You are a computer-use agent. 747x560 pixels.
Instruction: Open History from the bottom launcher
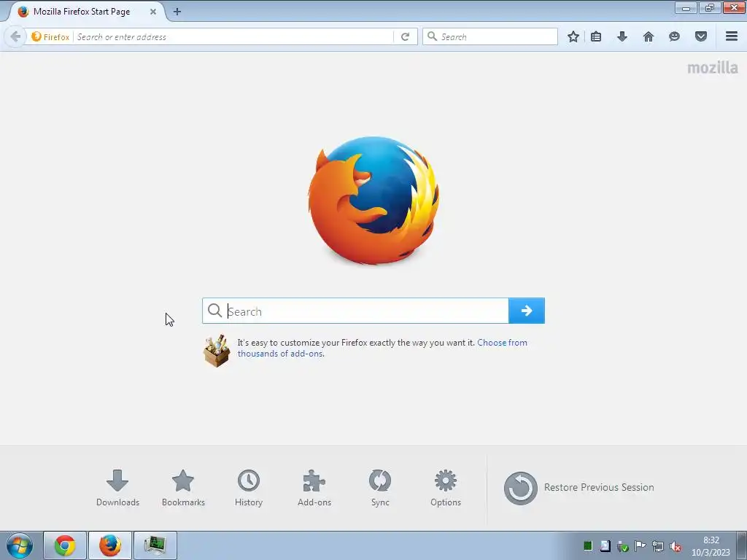tap(249, 488)
